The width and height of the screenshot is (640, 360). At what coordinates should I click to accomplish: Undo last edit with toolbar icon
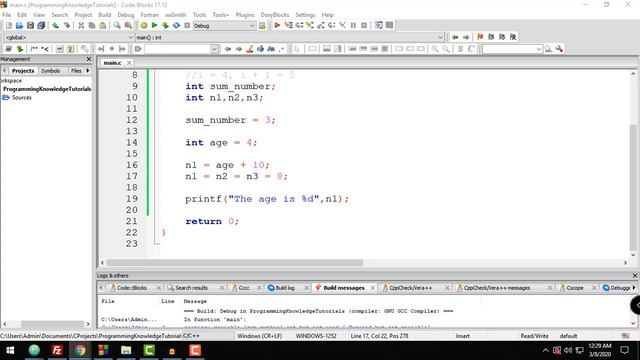(56, 25)
